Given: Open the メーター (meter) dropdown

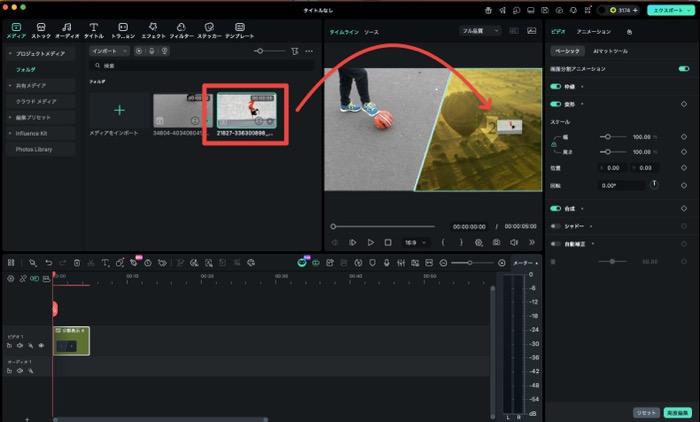Looking at the screenshot, I should pyautogui.click(x=525, y=263).
